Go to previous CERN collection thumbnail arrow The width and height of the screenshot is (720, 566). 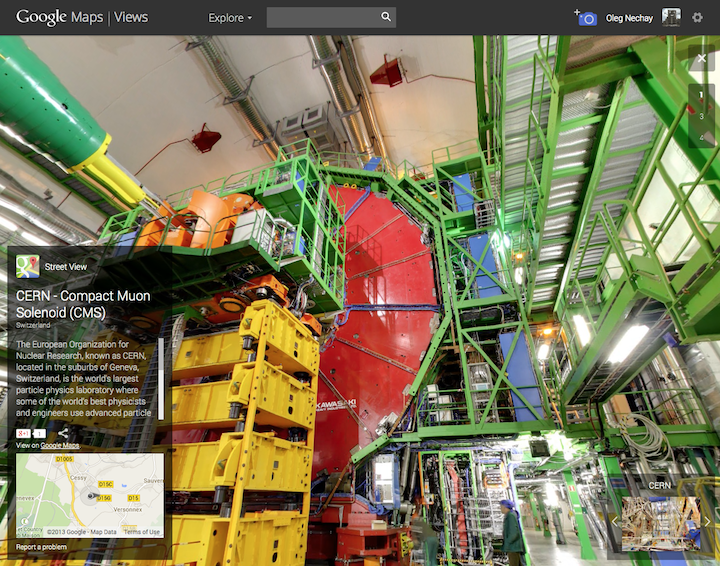(615, 521)
